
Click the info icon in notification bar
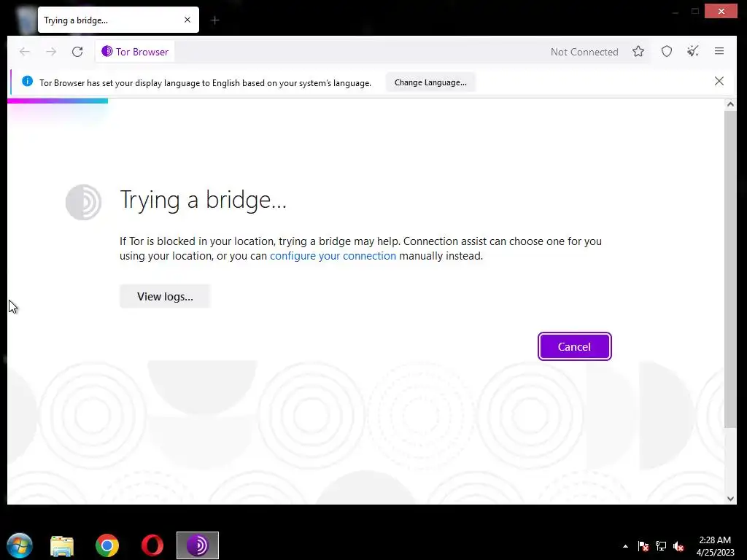point(27,81)
